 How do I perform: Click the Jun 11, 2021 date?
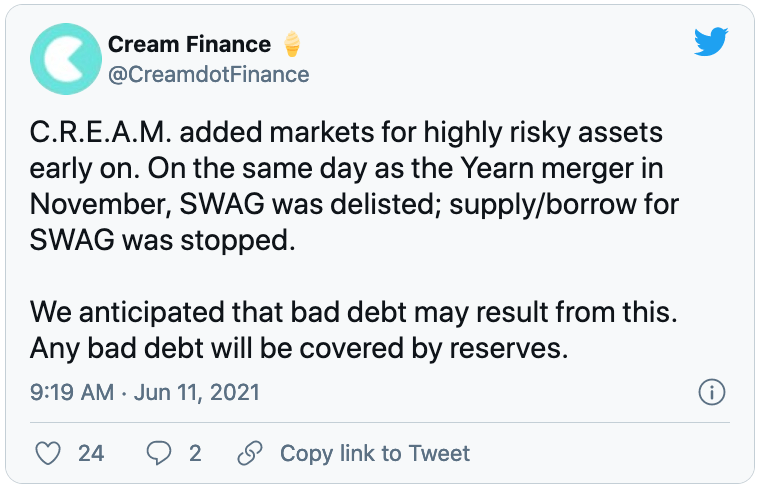197,392
